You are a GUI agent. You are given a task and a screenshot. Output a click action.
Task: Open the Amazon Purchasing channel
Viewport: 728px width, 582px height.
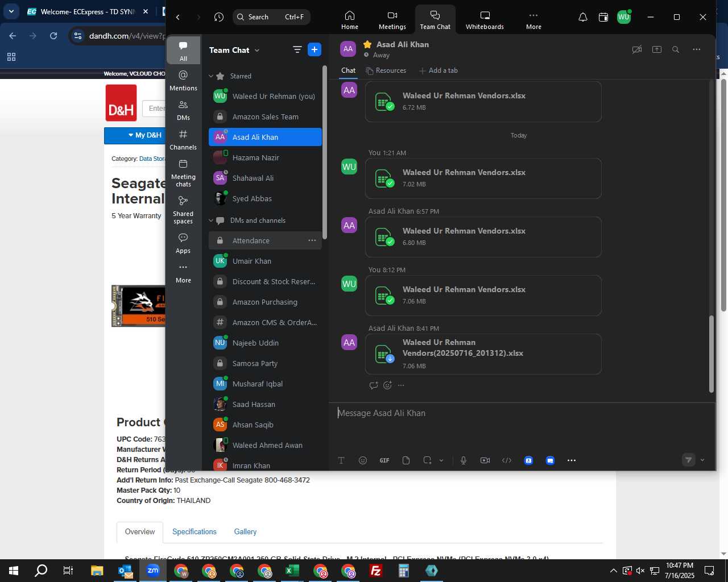(265, 302)
